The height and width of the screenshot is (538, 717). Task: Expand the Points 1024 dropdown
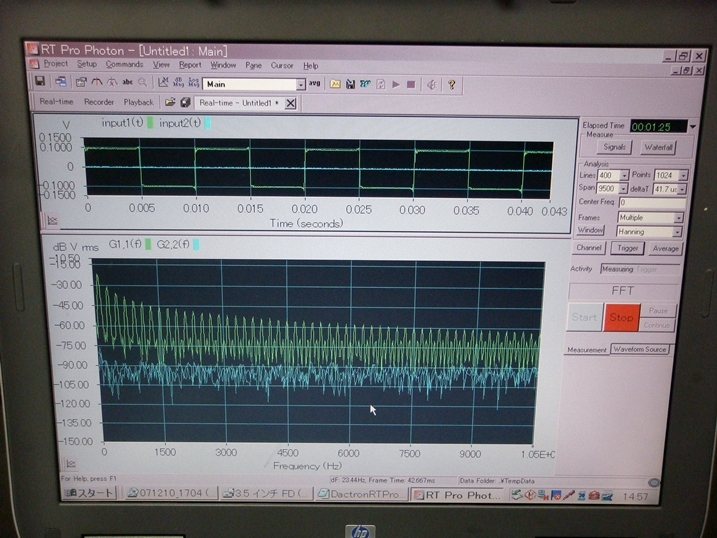pos(683,176)
